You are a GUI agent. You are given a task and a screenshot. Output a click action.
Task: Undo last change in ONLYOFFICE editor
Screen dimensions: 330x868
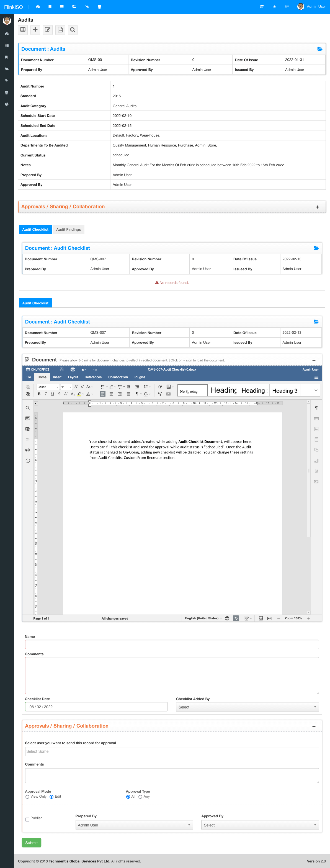84,370
